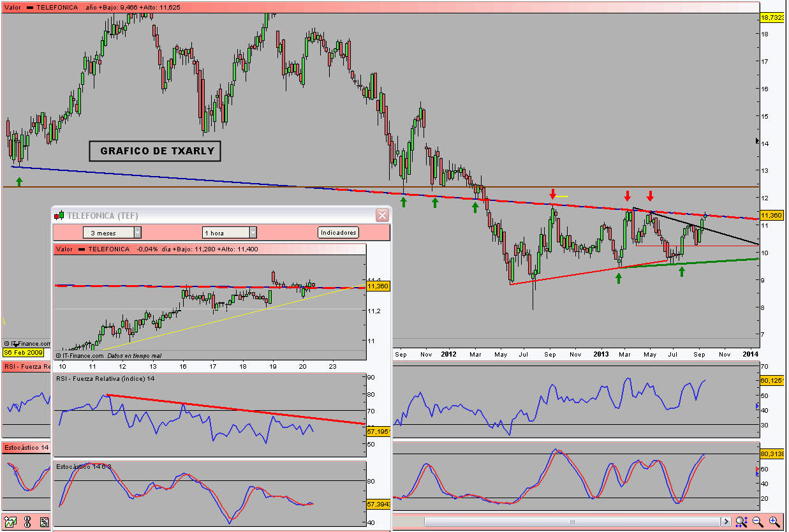The width and height of the screenshot is (789, 532).
Task: Click the popup 'Estocástico 14 6 3' panel header
Action: point(83,467)
